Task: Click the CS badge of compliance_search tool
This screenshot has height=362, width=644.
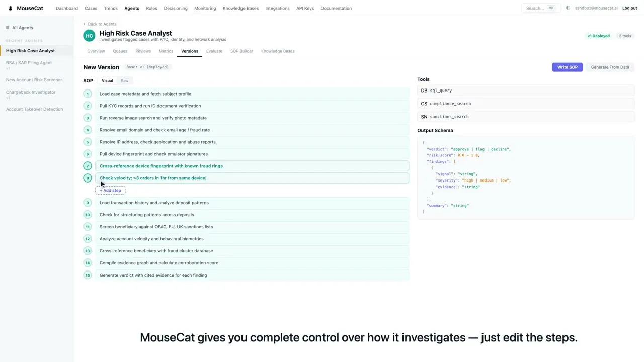Action: tap(424, 104)
